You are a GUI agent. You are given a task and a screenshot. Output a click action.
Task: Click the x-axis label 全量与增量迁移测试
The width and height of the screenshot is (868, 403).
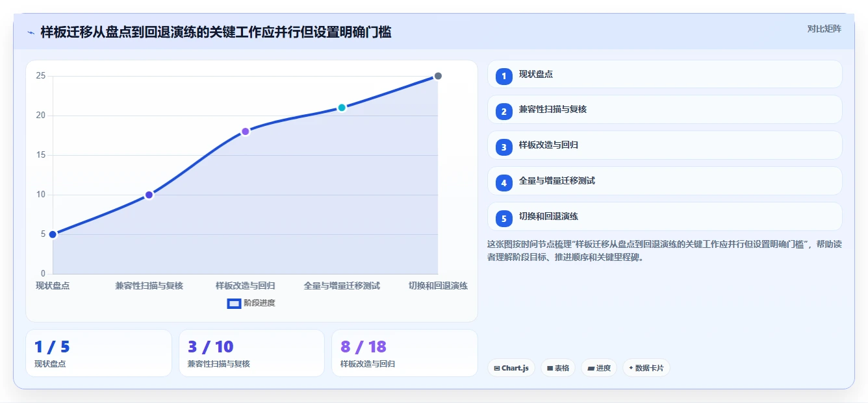342,286
